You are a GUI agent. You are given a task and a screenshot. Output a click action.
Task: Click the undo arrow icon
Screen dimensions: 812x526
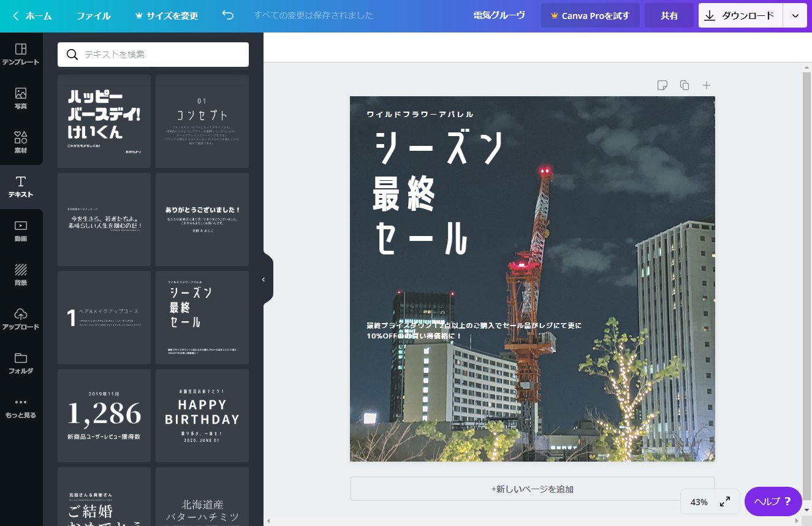pos(228,15)
